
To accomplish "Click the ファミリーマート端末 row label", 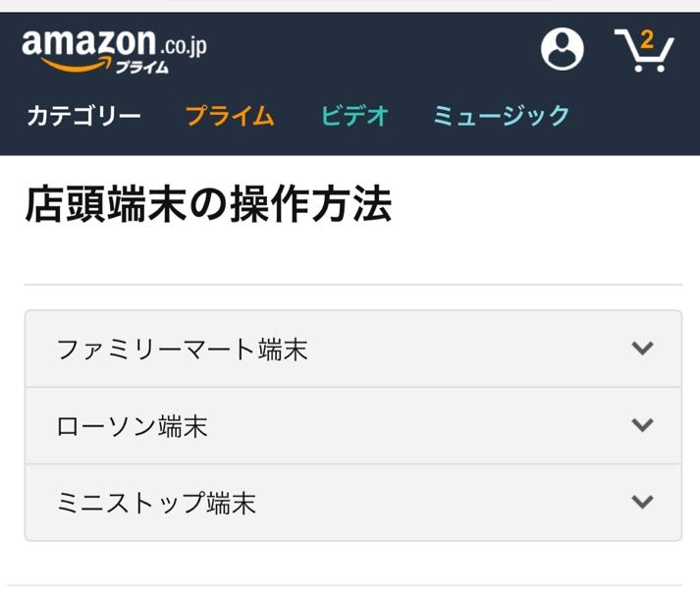I will (182, 350).
